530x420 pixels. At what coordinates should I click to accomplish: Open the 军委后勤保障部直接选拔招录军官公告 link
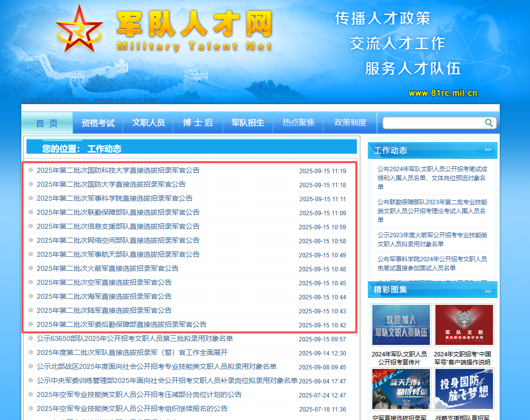(122, 324)
